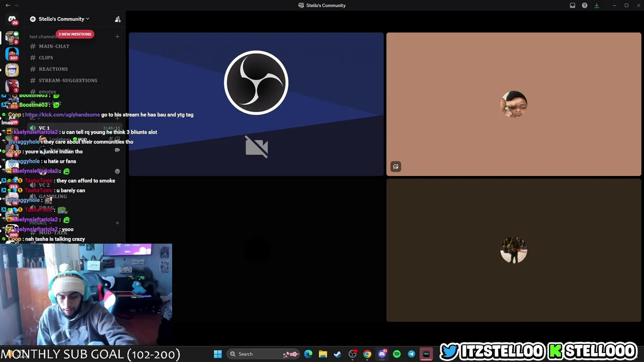This screenshot has height=362, width=644.
Task: Click the kick.com/uglyhandsome link in chat
Action: coord(62,115)
